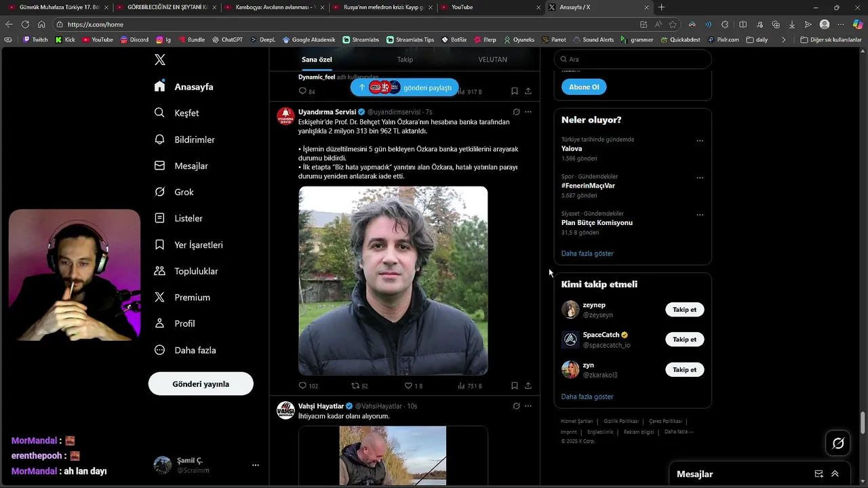Image resolution: width=868 pixels, height=488 pixels.
Task: Click the Ara search field
Action: pyautogui.click(x=633, y=59)
